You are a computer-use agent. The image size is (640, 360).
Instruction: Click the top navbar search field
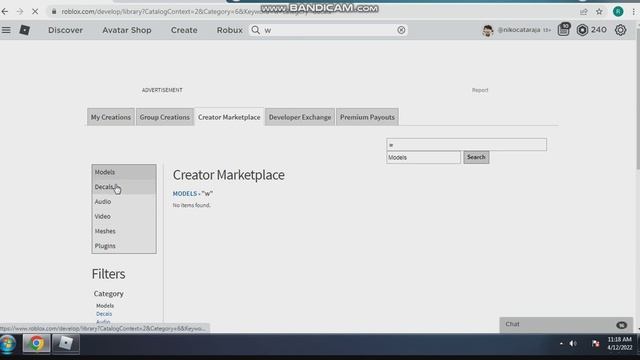point(329,30)
